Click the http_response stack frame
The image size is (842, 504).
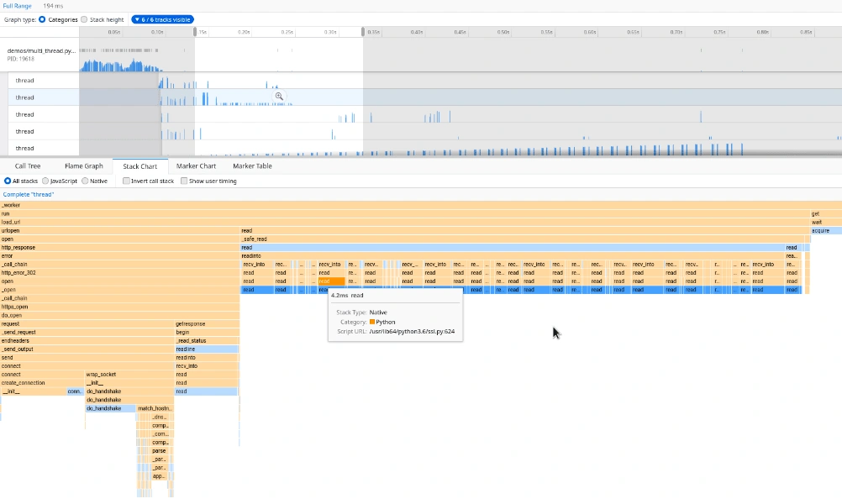(120, 248)
